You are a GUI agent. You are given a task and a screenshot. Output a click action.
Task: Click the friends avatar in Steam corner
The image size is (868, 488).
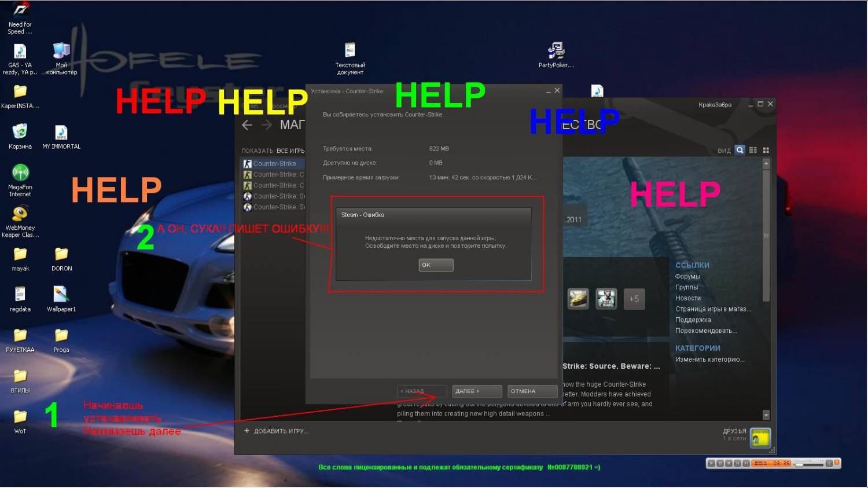tap(760, 438)
